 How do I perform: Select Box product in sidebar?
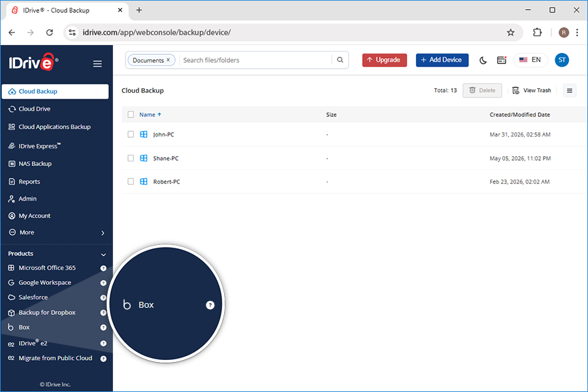[24, 327]
